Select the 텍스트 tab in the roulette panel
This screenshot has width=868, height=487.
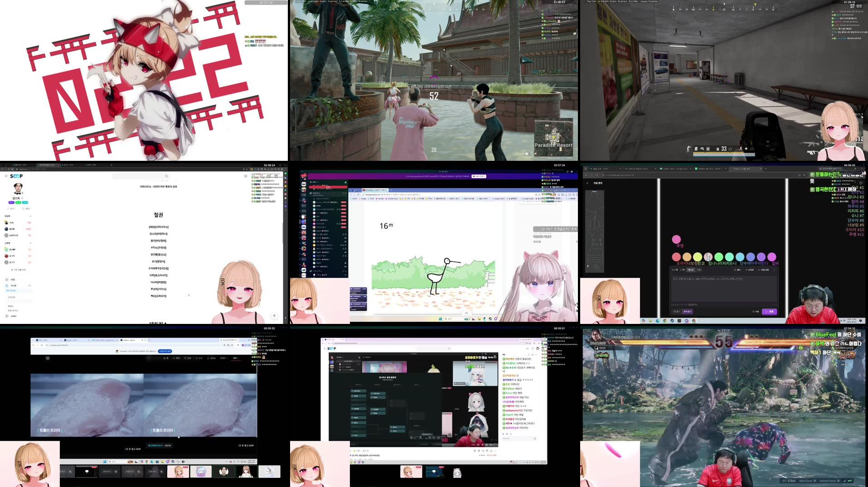pos(691,270)
